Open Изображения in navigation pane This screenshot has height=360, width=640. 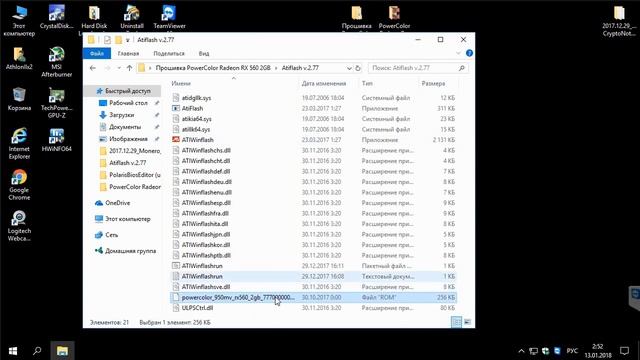pos(128,139)
